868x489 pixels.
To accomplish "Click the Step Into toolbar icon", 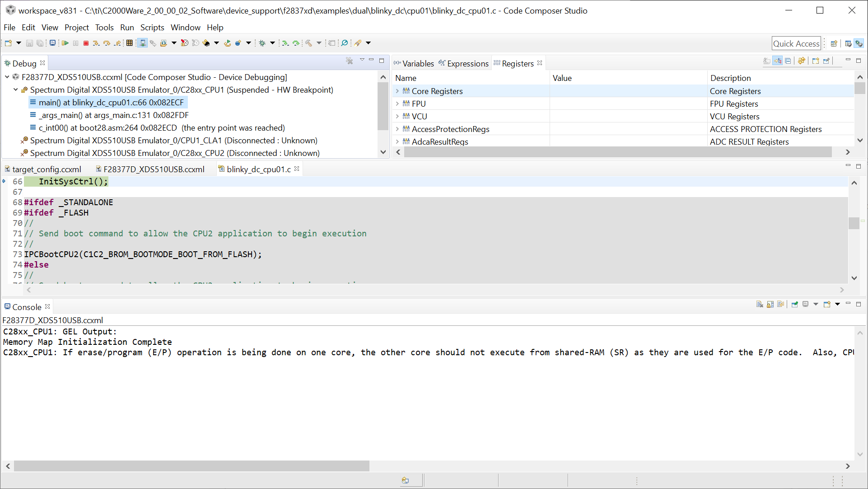I will tap(96, 43).
